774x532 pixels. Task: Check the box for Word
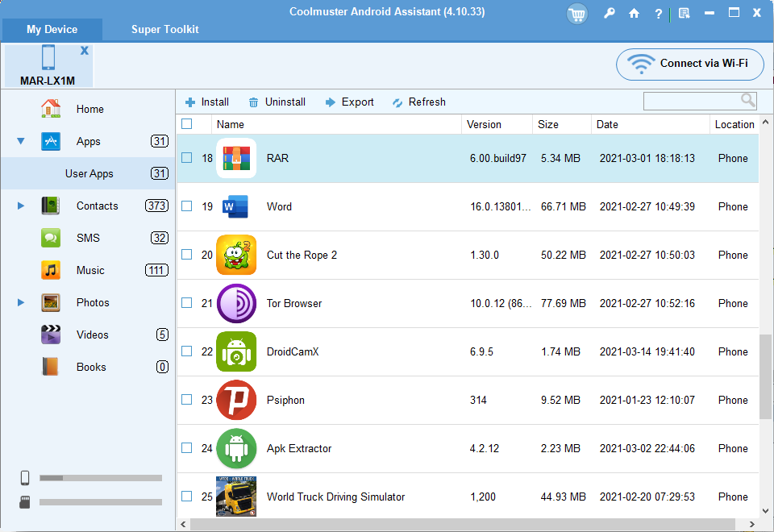186,206
